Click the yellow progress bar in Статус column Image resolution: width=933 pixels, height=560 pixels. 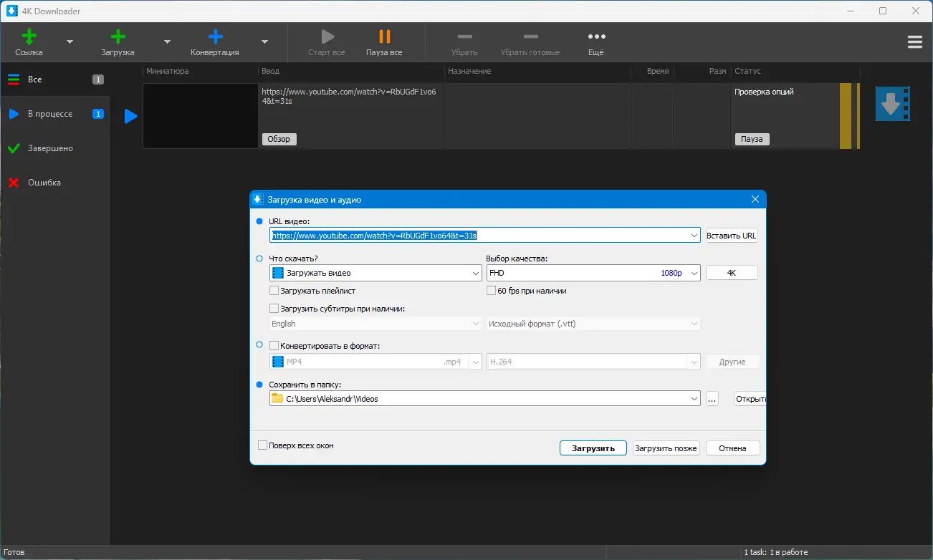[x=846, y=116]
